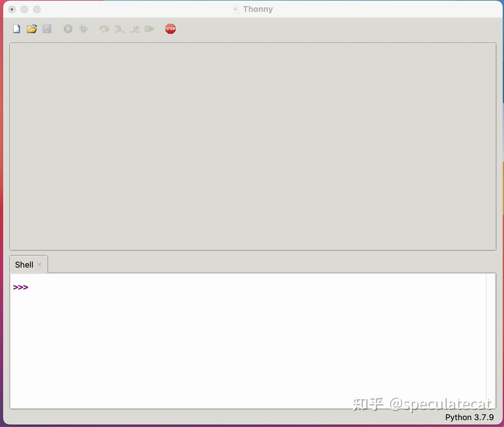This screenshot has height=427, width=504.
Task: Click the Thonny title bar text
Action: click(x=258, y=9)
